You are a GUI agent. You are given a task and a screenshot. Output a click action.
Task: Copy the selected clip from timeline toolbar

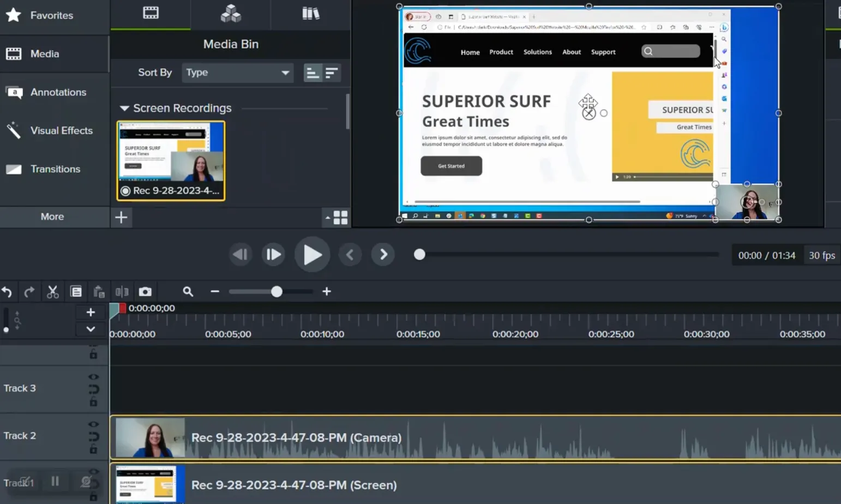76,292
